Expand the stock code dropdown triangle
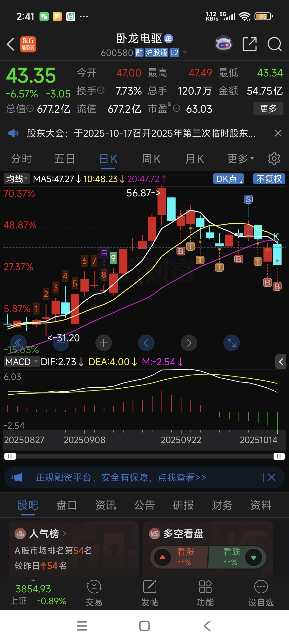 [x=184, y=52]
